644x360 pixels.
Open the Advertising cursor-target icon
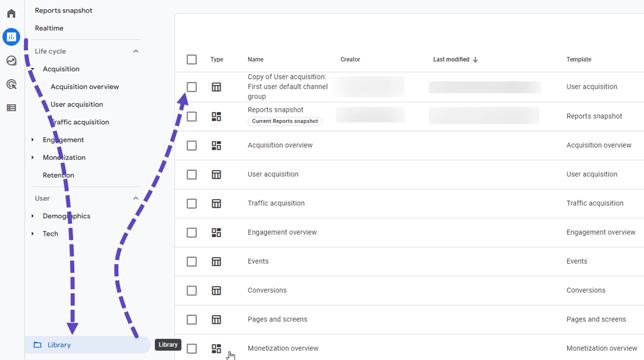pyautogui.click(x=12, y=84)
